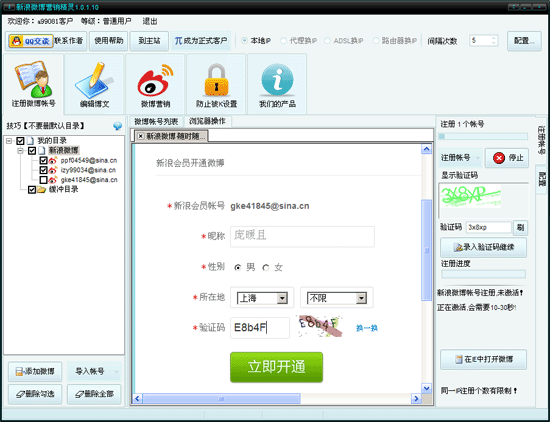Select the 本地IP radio button
Image resolution: width=550 pixels, height=422 pixels.
pos(244,41)
